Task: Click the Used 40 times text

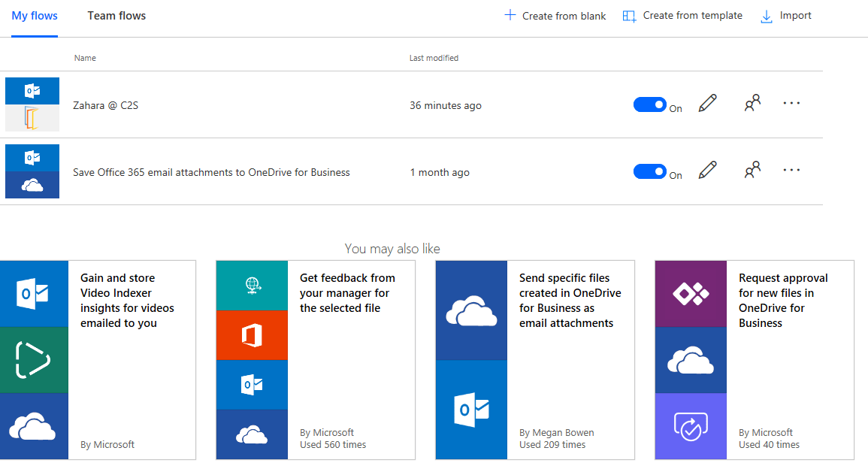Action: pyautogui.click(x=769, y=445)
